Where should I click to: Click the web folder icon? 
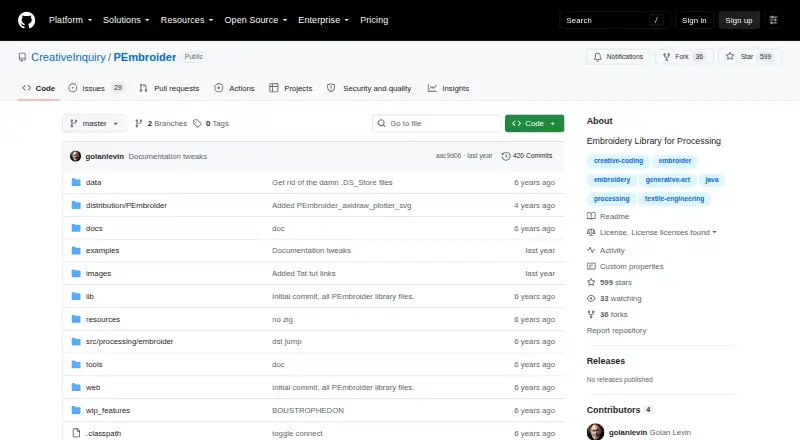click(x=76, y=387)
